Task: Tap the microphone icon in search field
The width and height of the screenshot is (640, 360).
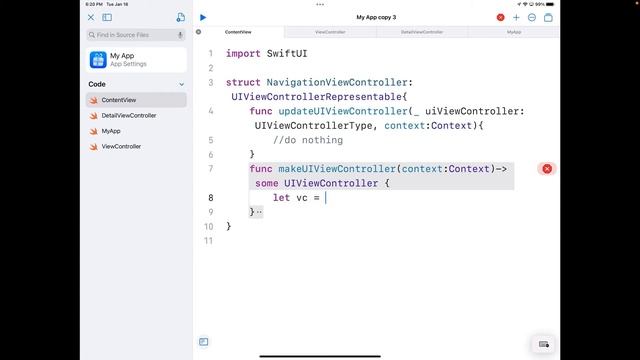Action: [180, 35]
